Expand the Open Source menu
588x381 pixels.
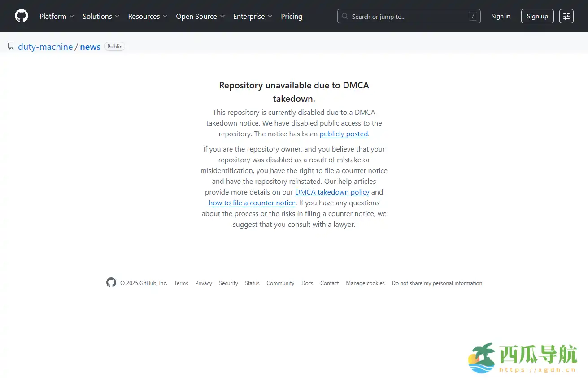pos(200,16)
